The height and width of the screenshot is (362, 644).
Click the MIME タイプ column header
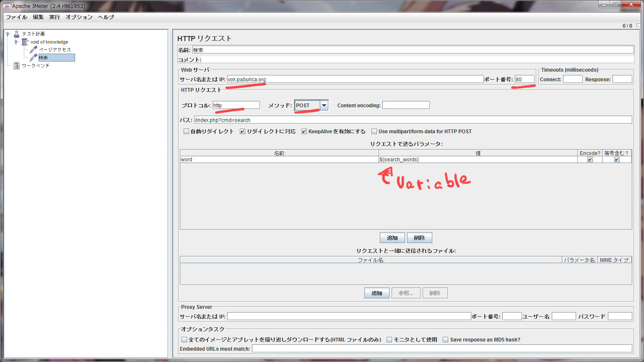pyautogui.click(x=615, y=260)
